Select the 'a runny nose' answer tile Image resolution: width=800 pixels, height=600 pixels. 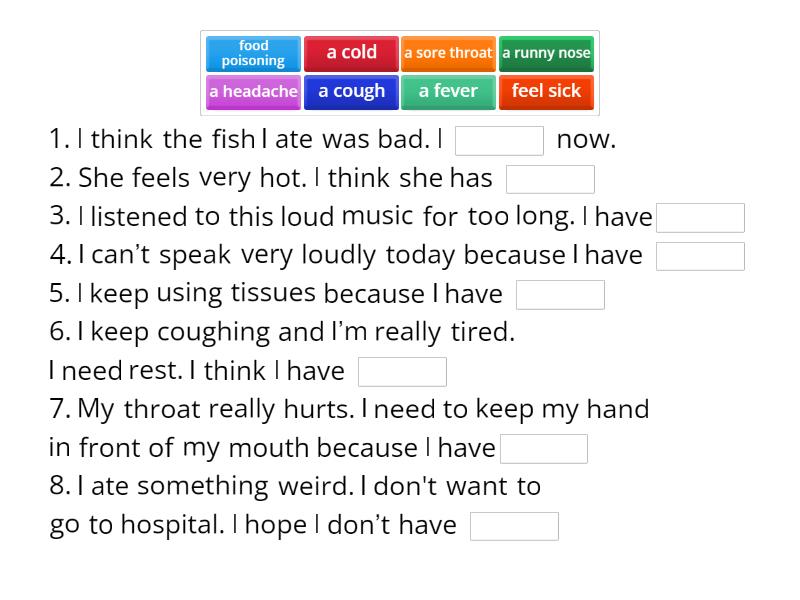coord(546,53)
